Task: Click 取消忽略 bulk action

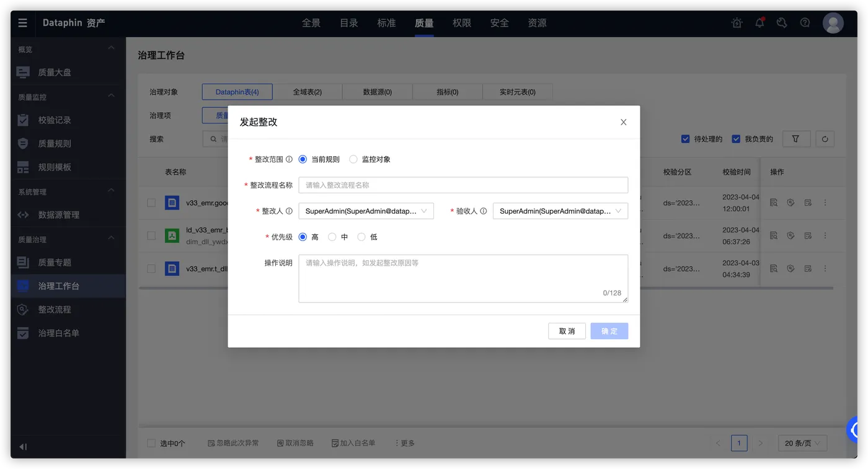Action: click(295, 444)
